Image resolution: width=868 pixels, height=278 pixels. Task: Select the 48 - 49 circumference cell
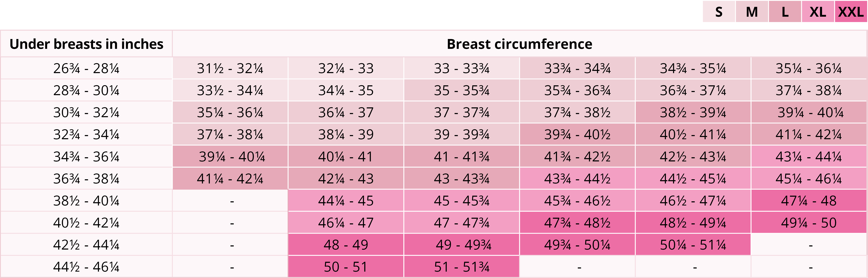pyautogui.click(x=346, y=245)
